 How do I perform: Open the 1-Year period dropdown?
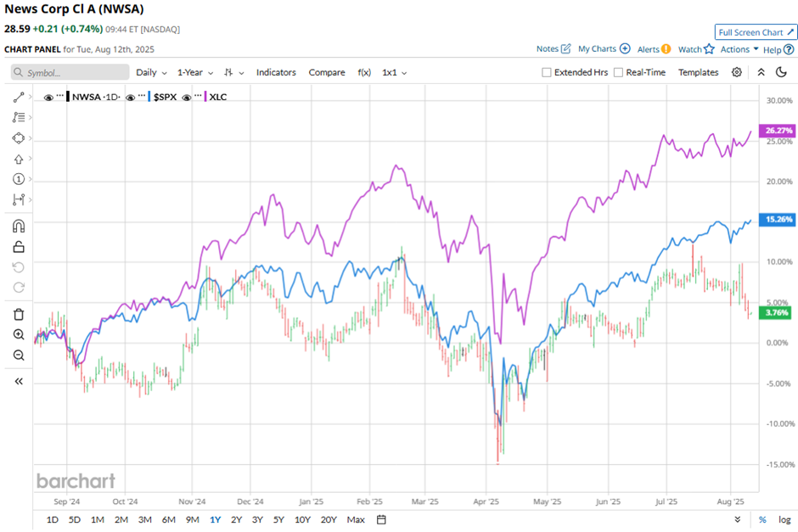[195, 72]
